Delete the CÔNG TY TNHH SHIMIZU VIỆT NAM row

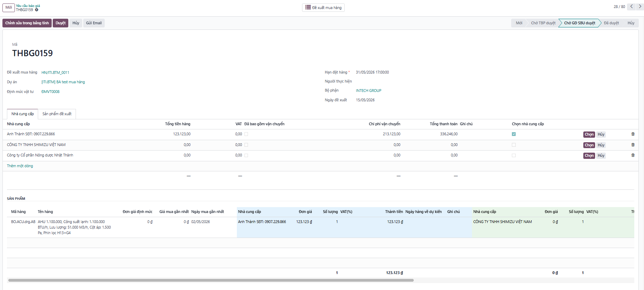(633, 145)
